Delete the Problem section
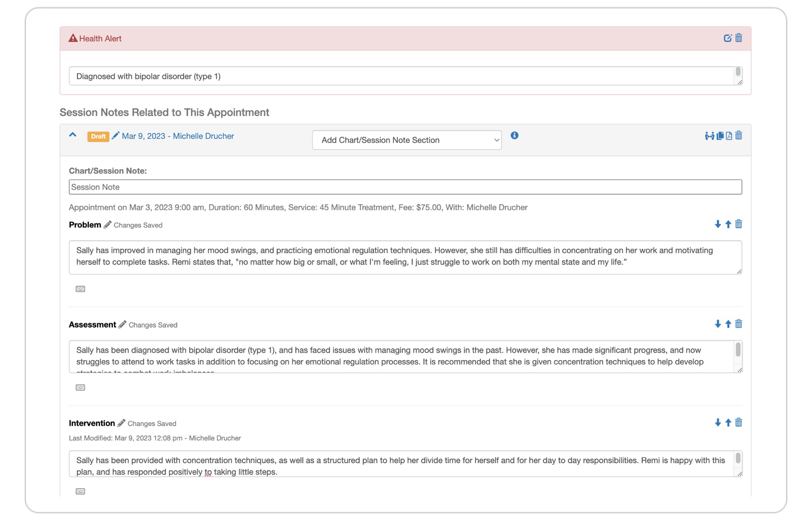The width and height of the screenshot is (812, 523). [738, 224]
